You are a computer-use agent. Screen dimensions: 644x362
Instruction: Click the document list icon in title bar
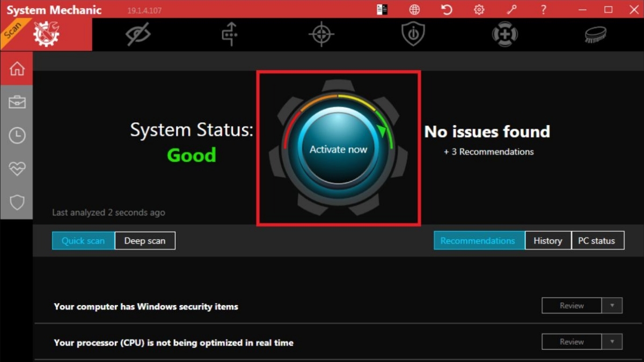pyautogui.click(x=382, y=10)
